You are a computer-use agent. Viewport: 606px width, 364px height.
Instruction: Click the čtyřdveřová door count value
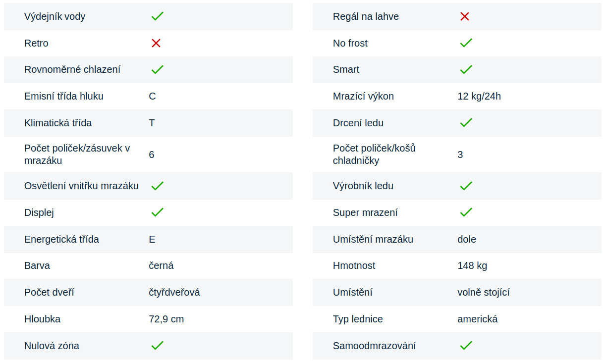pos(174,292)
